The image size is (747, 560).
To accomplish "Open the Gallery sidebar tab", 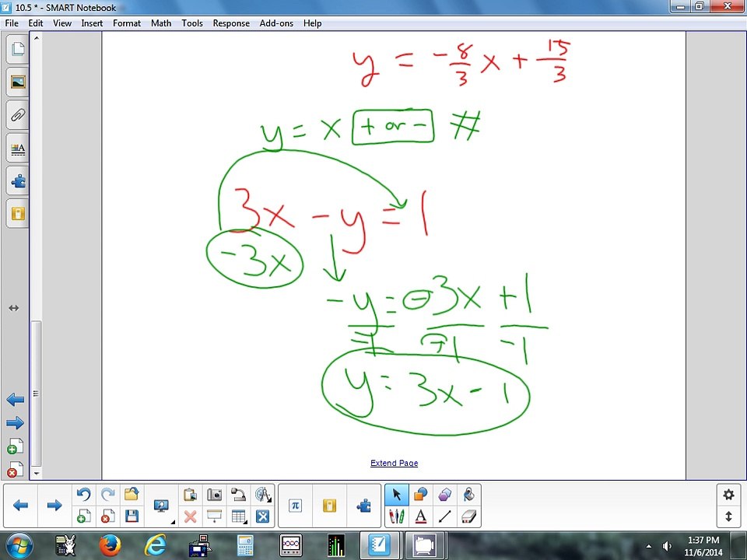I will pyautogui.click(x=18, y=82).
